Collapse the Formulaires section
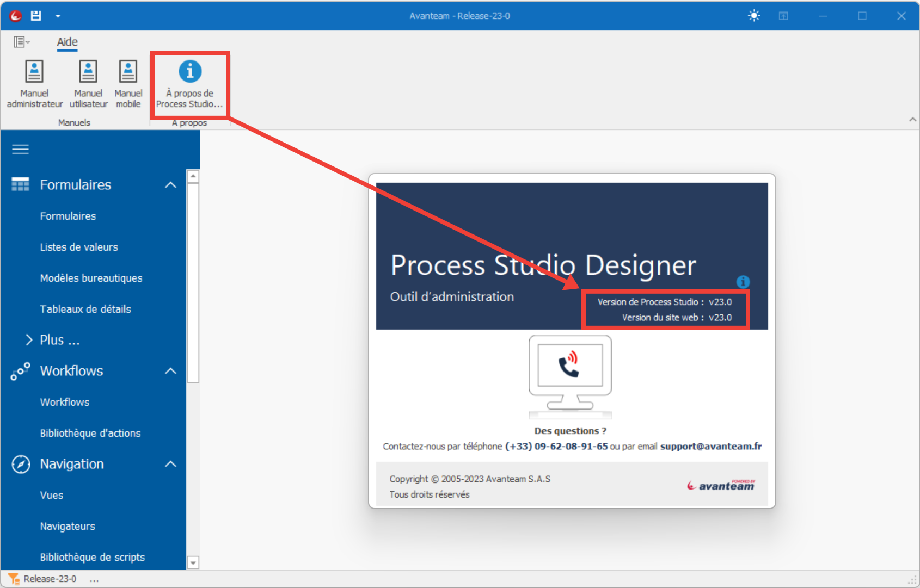Image resolution: width=920 pixels, height=588 pixels. [170, 185]
